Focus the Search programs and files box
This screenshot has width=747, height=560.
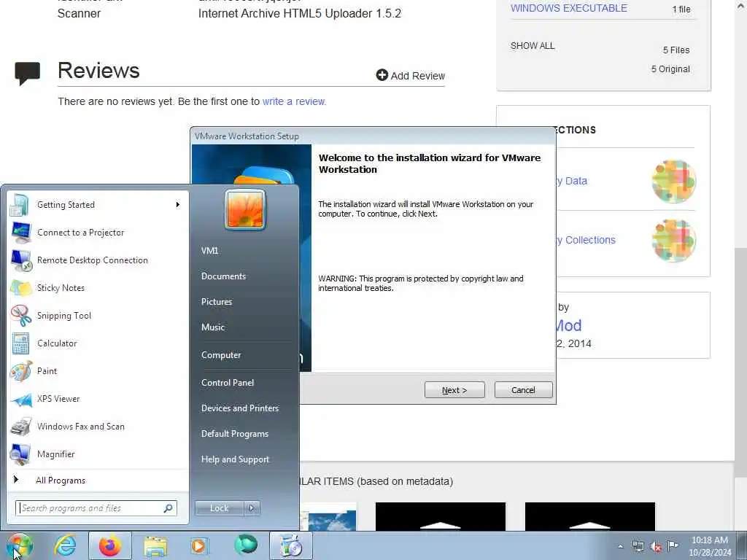point(96,508)
